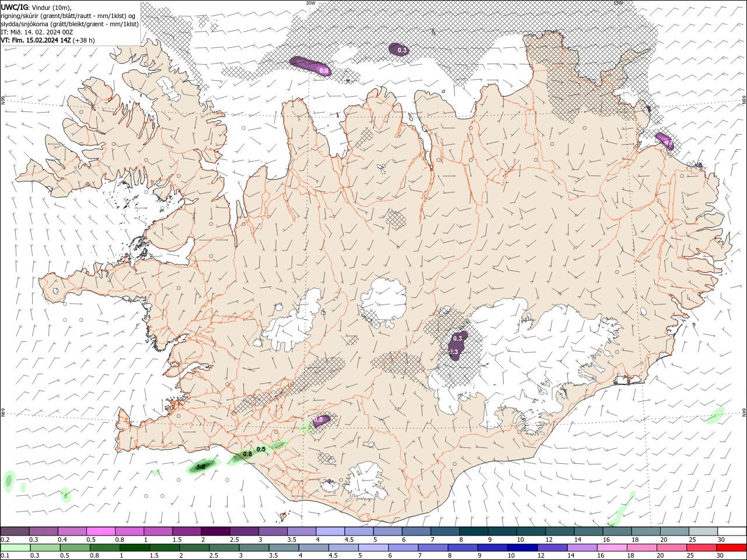Click the 20W longitude label
Viewport: 747px width, 560px height.
[x=310, y=3]
